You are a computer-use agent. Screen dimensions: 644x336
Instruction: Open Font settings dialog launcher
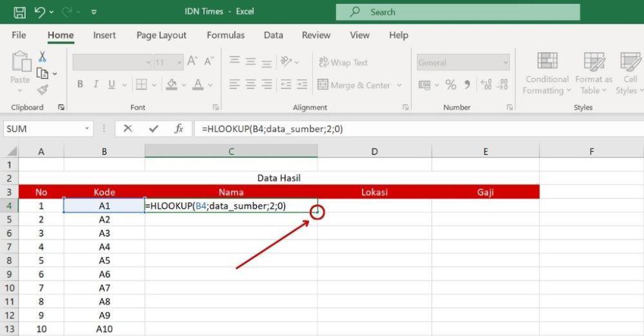[x=216, y=107]
